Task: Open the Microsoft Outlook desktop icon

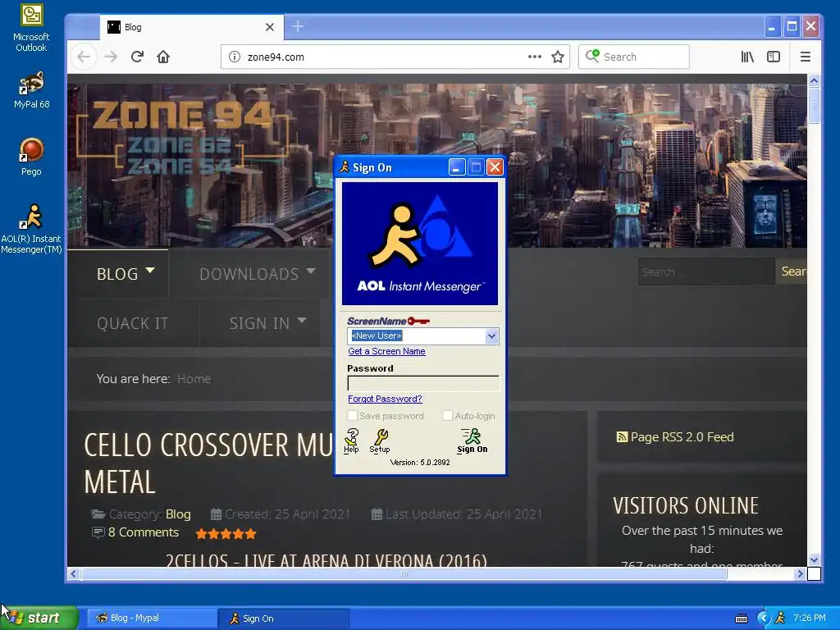Action: pyautogui.click(x=31, y=28)
